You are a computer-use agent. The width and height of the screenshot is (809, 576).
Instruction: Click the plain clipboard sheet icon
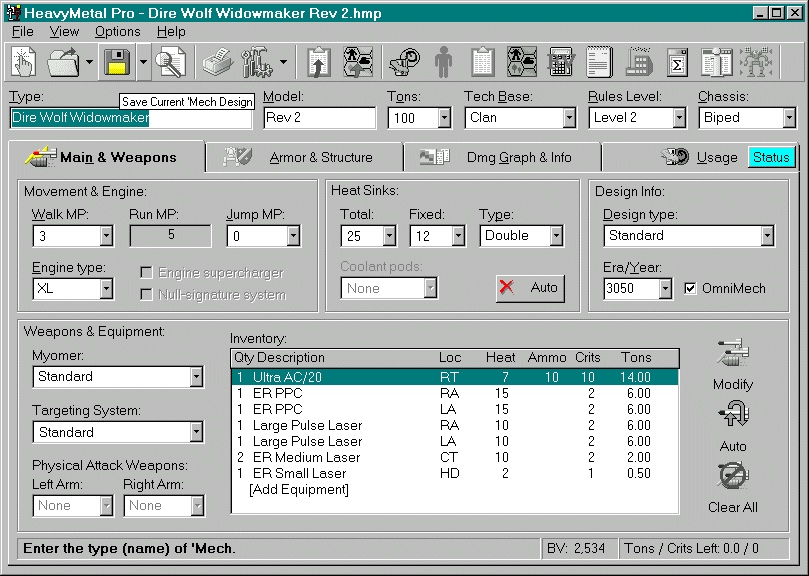coord(483,62)
